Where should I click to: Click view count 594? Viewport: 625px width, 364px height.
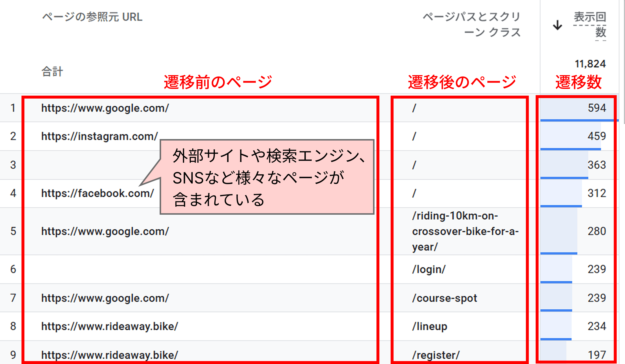click(597, 108)
